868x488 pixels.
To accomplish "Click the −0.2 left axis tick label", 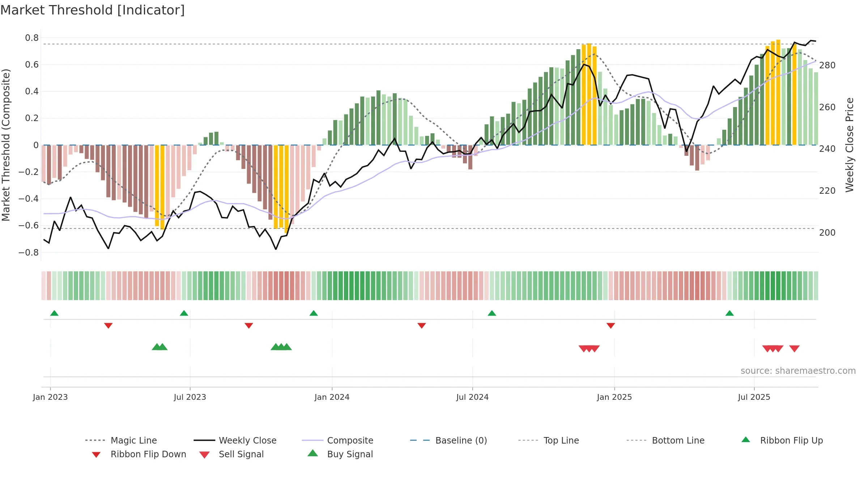I will coord(29,172).
